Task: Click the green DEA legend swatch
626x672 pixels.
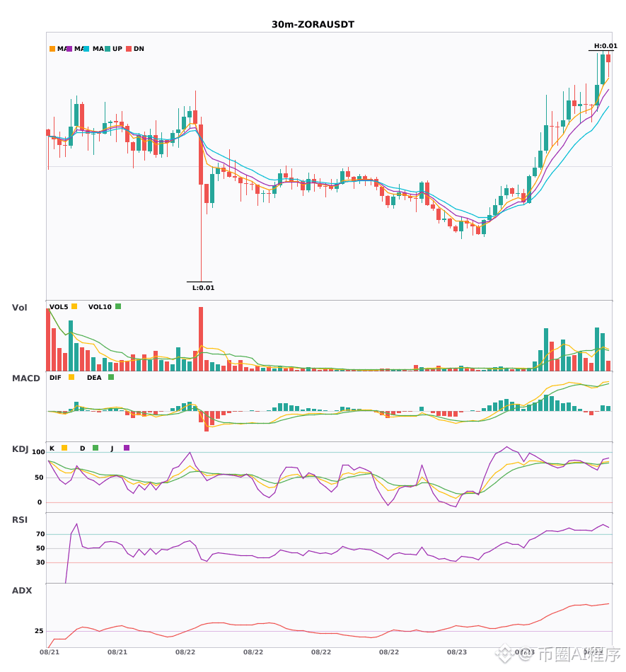Action: (111, 377)
